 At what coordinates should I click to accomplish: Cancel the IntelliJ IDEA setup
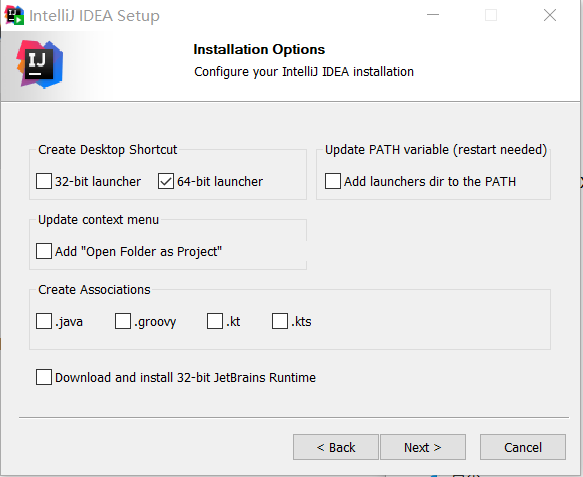523,447
